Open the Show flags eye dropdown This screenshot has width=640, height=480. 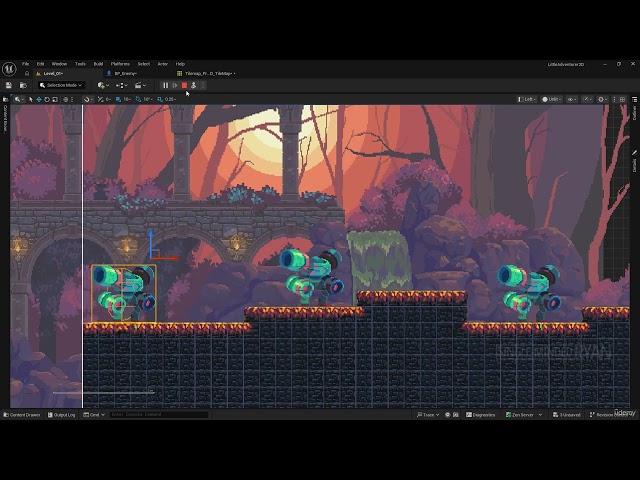click(x=572, y=99)
